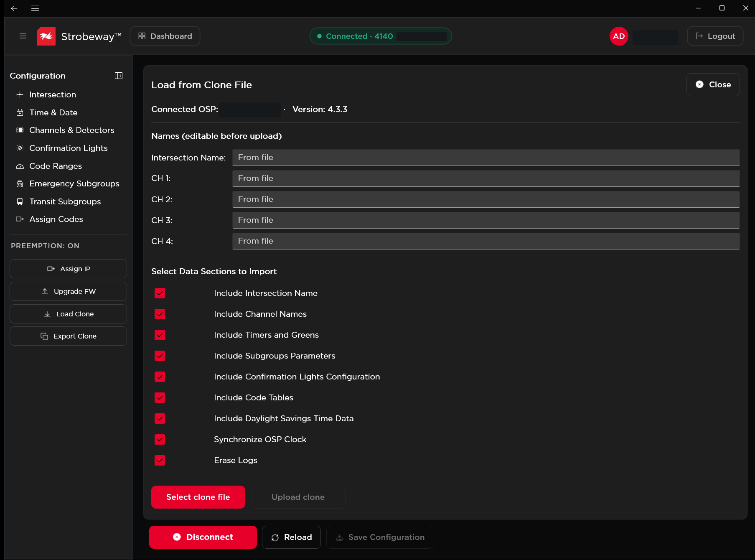
Task: Click the Emergency Subgroups vehicle icon
Action: coord(20,183)
